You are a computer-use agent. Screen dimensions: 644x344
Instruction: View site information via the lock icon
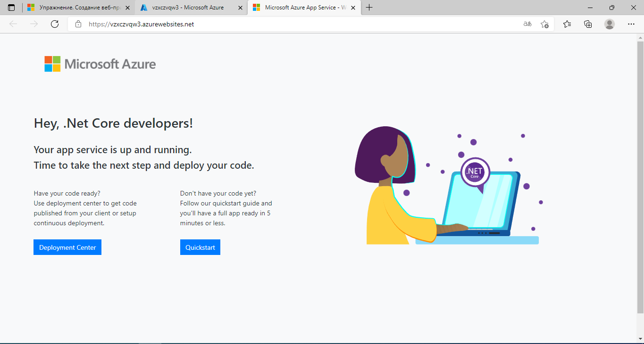[78, 24]
